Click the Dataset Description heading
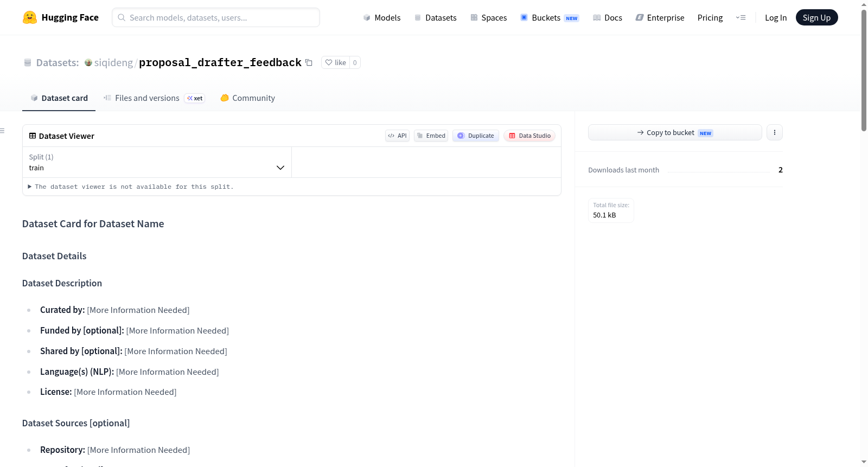This screenshot has width=868, height=467. [62, 283]
